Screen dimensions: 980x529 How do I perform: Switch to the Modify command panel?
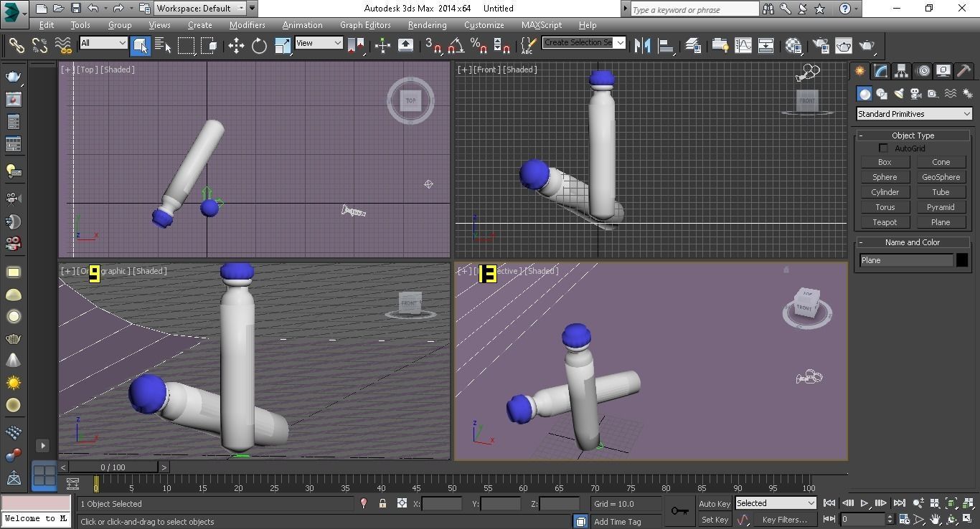click(x=880, y=70)
